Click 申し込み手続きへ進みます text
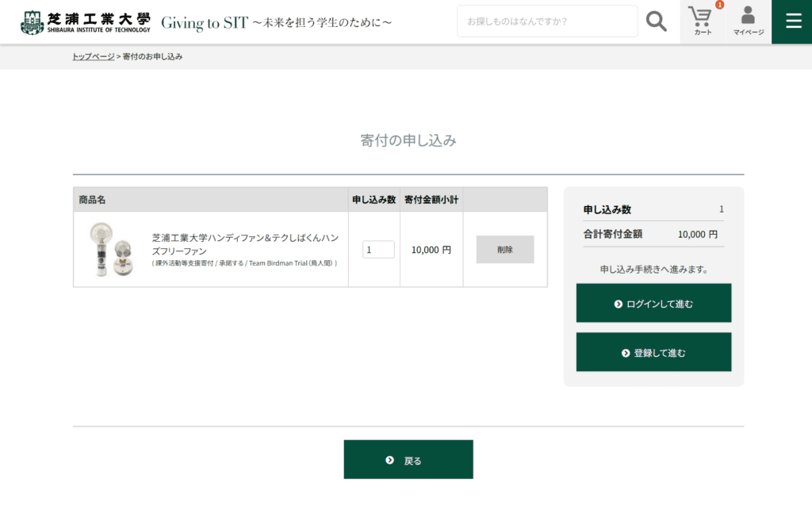Viewport: 812px width, 517px height. pyautogui.click(x=653, y=270)
